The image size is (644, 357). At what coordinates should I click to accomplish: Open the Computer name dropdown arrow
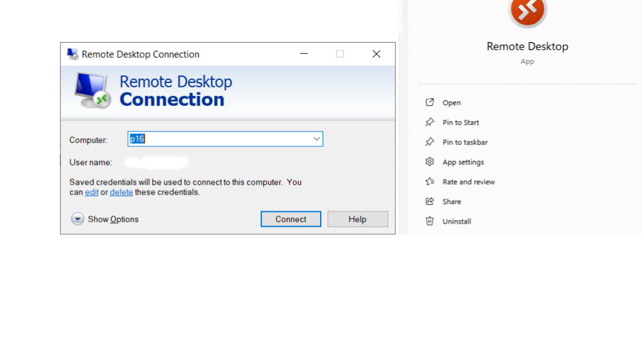point(316,139)
